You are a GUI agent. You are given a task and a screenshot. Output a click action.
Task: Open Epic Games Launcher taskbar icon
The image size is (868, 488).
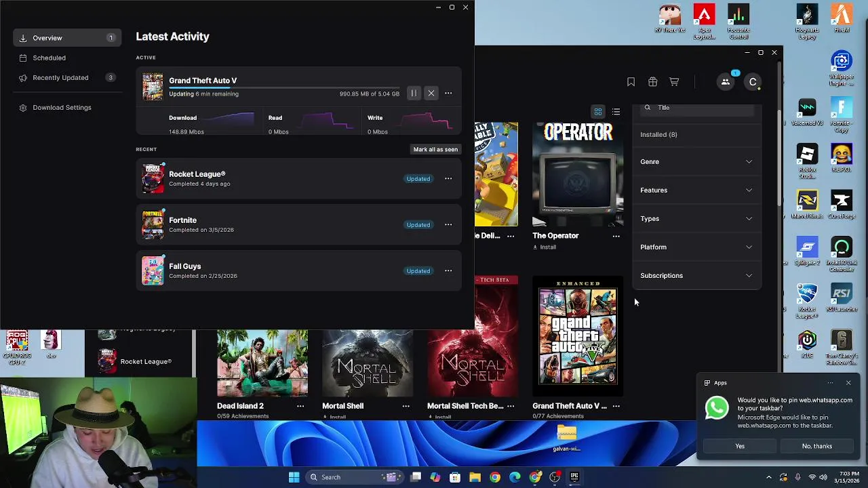[x=574, y=477]
